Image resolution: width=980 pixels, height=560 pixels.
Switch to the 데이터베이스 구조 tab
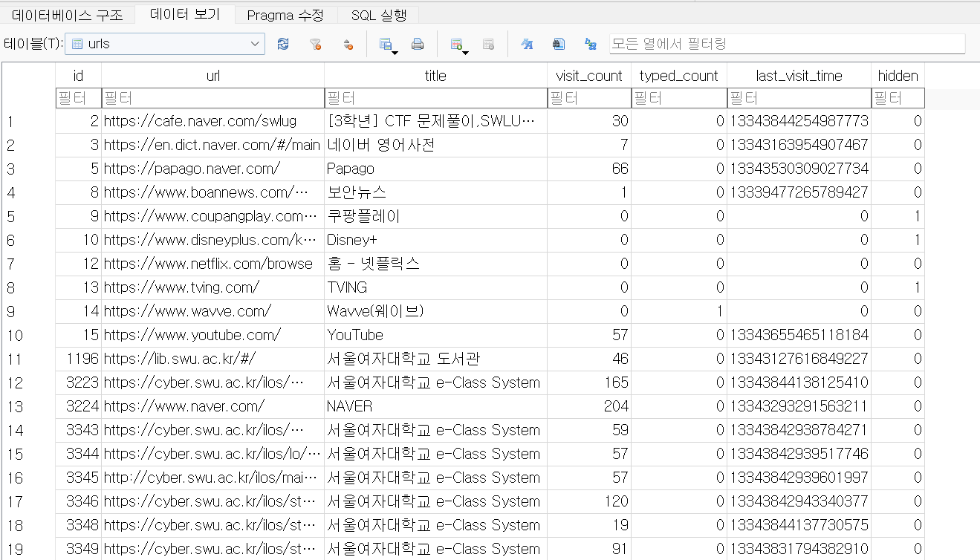click(68, 15)
